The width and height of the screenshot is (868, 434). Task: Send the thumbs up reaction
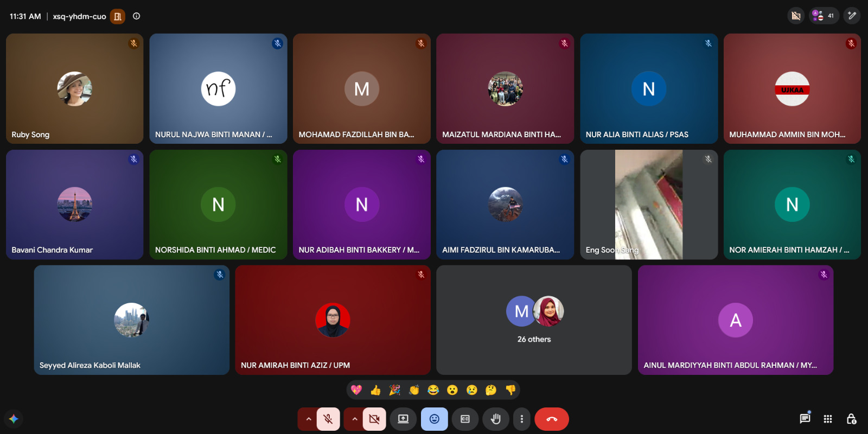coord(375,390)
